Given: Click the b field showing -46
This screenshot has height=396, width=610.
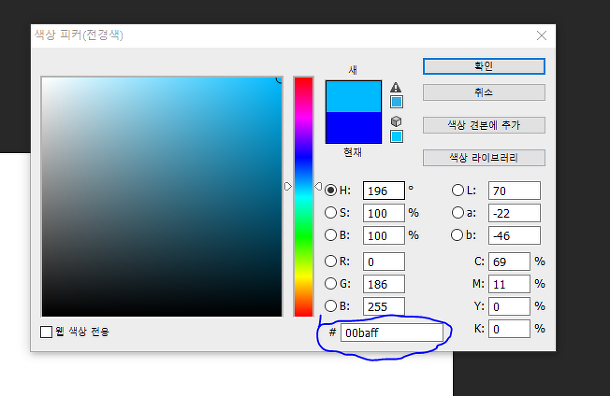Looking at the screenshot, I should 514,236.
